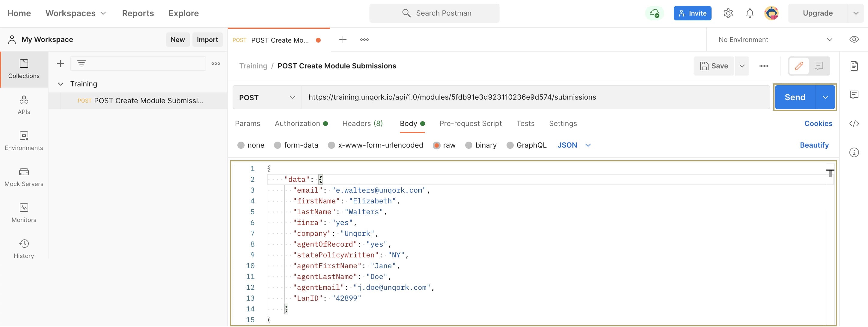Click the user avatar icon
The height and width of the screenshot is (327, 868).
(x=771, y=13)
